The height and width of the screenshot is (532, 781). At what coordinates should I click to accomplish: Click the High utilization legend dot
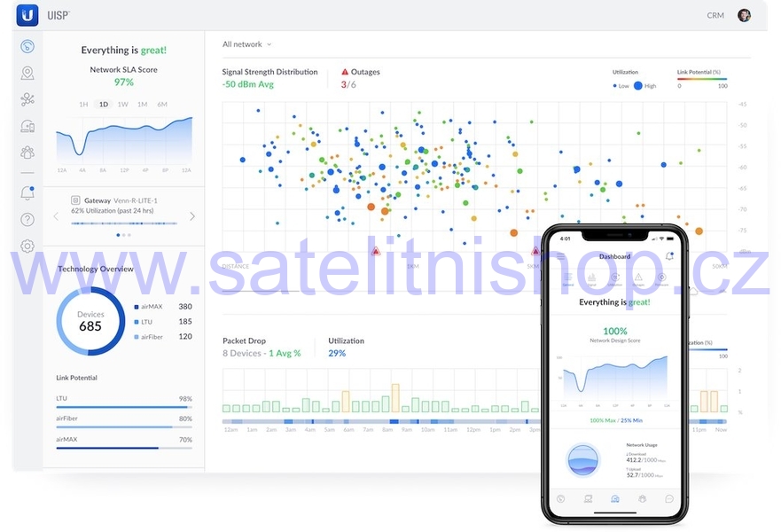(x=638, y=86)
